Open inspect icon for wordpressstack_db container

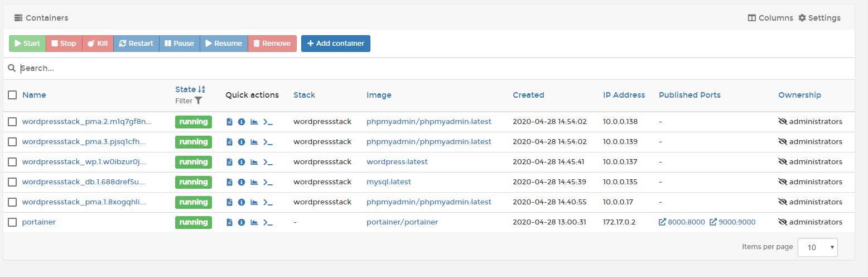(242, 182)
